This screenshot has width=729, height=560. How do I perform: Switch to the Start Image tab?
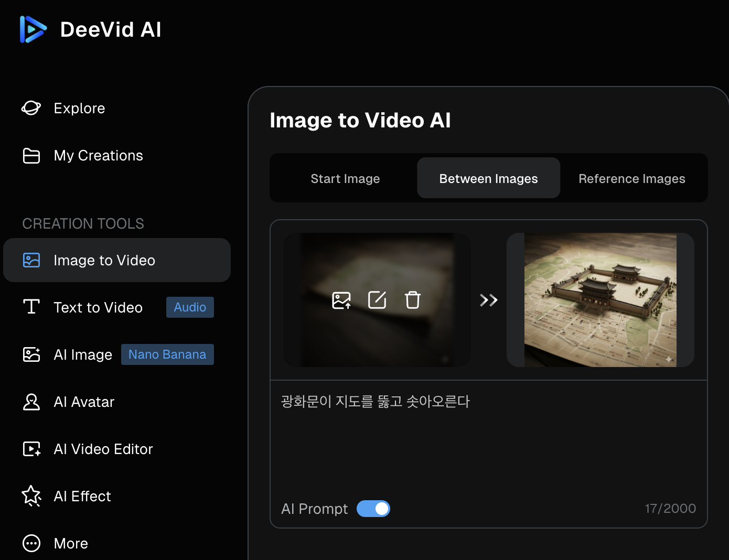point(345,179)
